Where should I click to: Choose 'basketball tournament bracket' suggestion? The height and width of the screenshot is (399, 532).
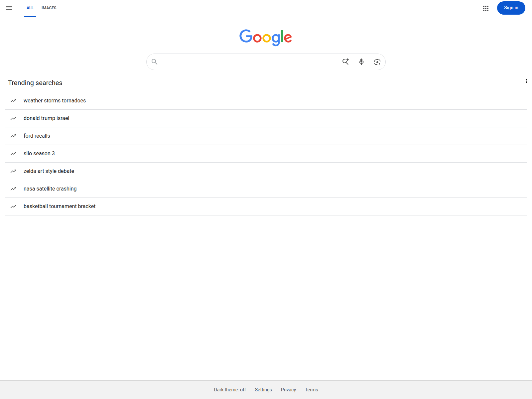266,206
